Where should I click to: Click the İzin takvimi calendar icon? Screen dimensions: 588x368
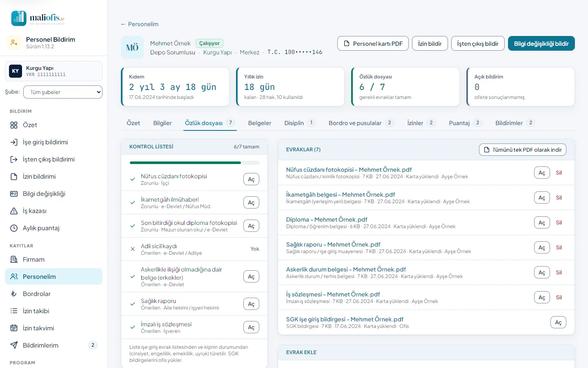point(14,328)
